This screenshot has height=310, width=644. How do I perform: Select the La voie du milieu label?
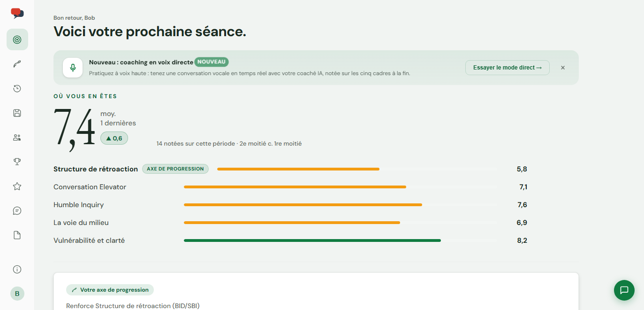(81, 223)
